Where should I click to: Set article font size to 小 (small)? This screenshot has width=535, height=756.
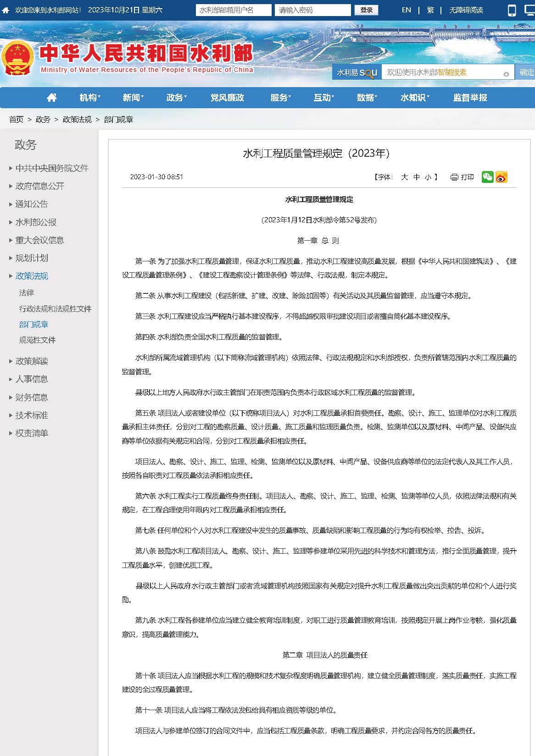click(428, 177)
